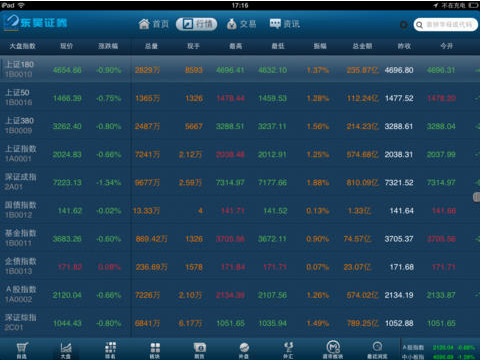This screenshot has width=480, height=360.
Task: Click previous close value 171.68
Action: click(402, 267)
